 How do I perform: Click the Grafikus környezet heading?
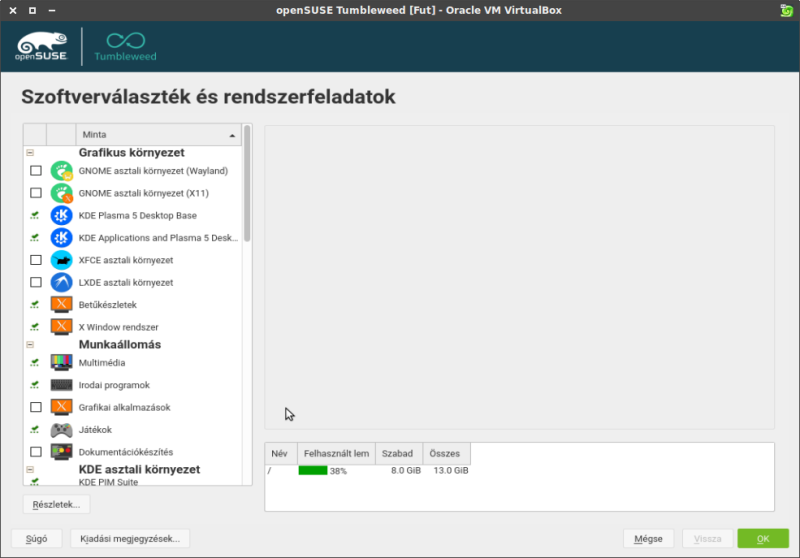(132, 153)
